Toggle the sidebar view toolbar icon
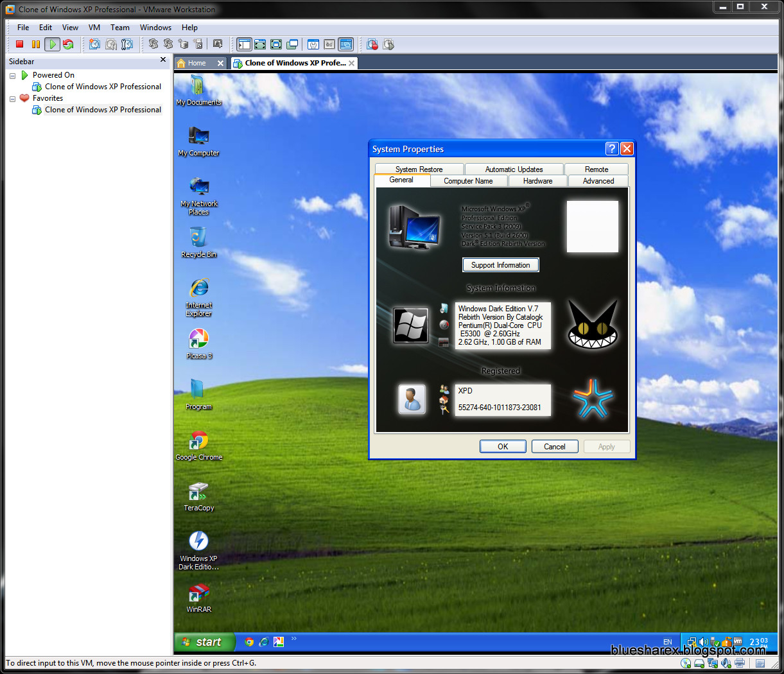This screenshot has height=674, width=784. click(x=244, y=44)
